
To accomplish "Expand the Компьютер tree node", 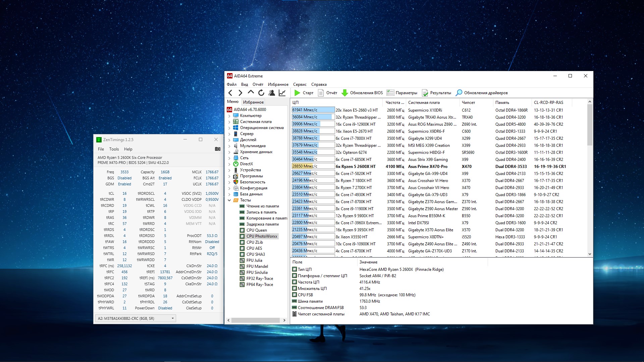I will [229, 116].
